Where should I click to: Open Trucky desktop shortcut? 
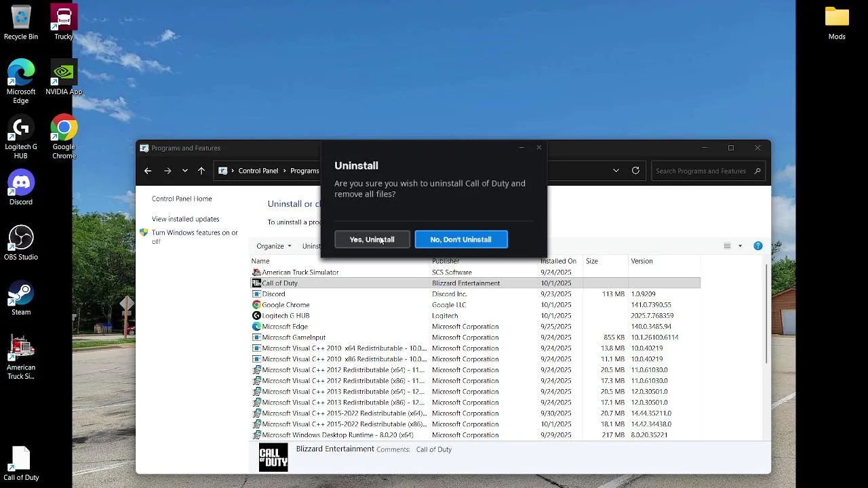(x=64, y=23)
